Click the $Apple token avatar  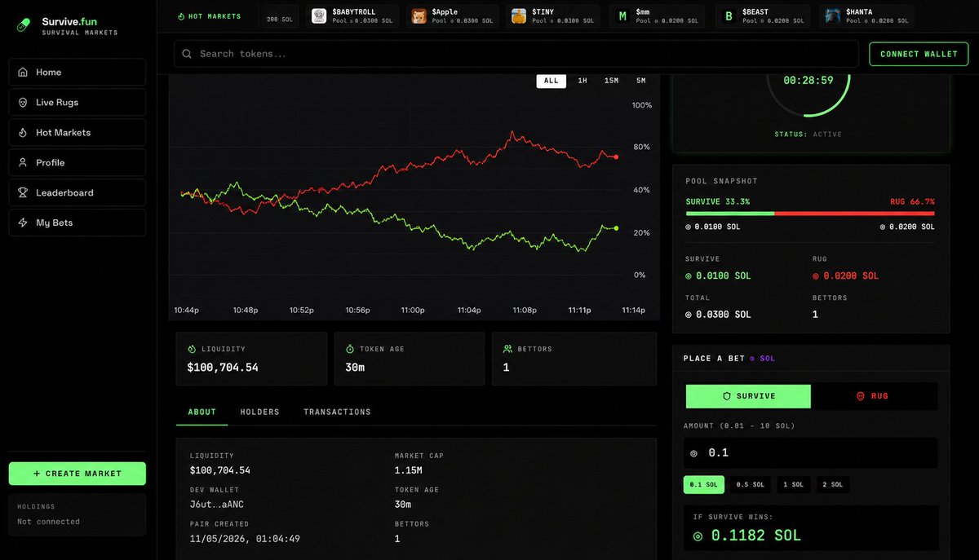click(419, 16)
